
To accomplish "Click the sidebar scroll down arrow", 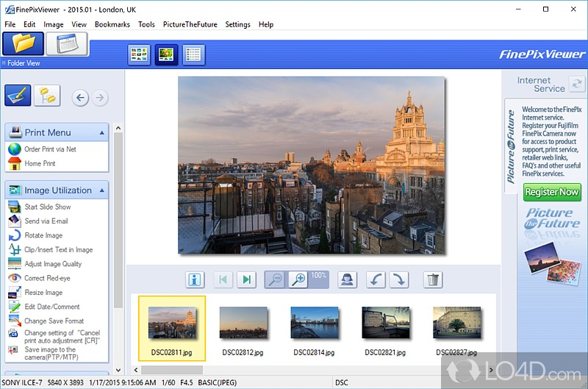I will tap(118, 370).
